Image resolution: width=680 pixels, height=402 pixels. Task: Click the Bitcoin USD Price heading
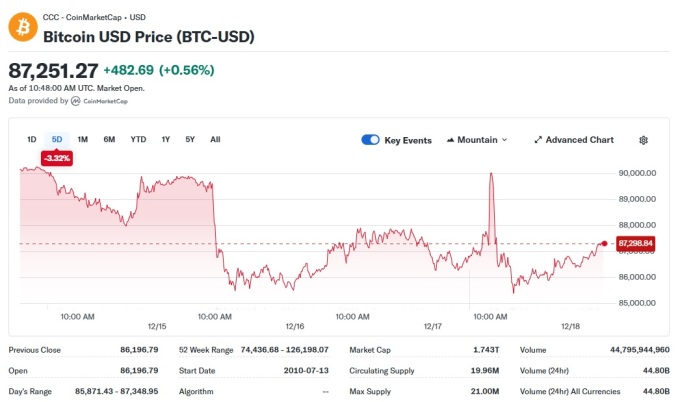tap(148, 37)
